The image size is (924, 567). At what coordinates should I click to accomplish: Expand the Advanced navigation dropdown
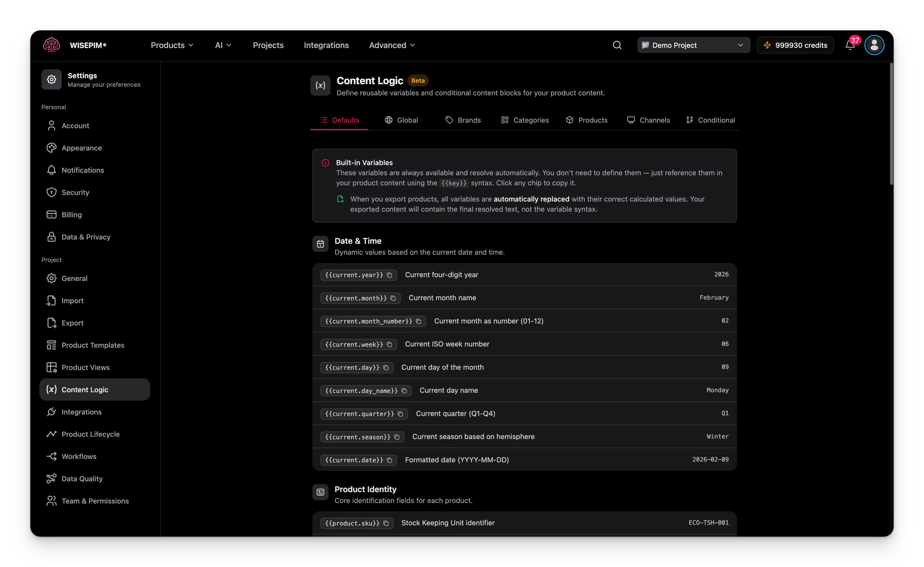[392, 45]
